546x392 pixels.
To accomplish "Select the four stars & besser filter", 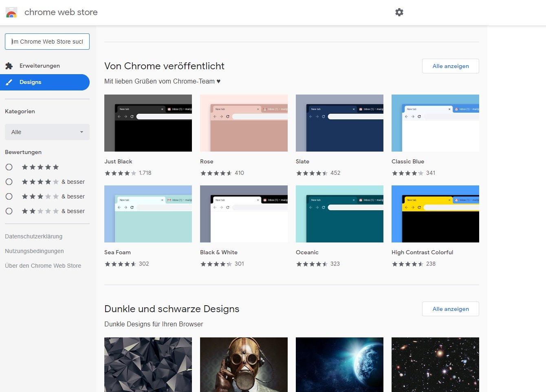I will click(x=9, y=182).
